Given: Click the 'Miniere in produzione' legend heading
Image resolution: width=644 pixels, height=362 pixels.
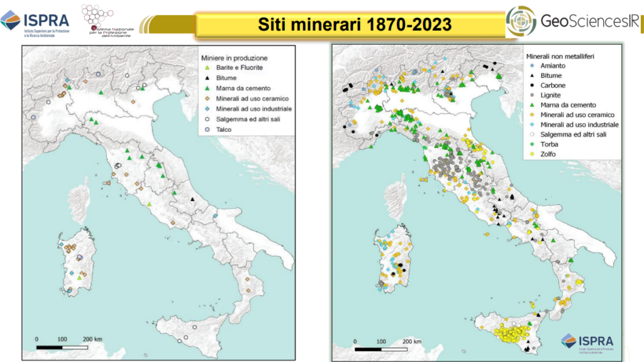Looking at the screenshot, I should click(x=234, y=57).
